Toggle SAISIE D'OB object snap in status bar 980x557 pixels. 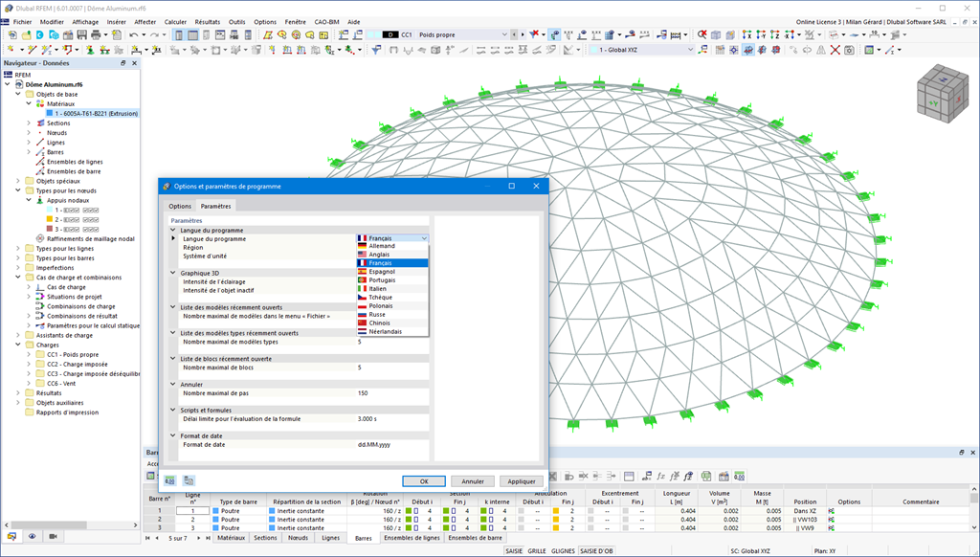click(596, 551)
